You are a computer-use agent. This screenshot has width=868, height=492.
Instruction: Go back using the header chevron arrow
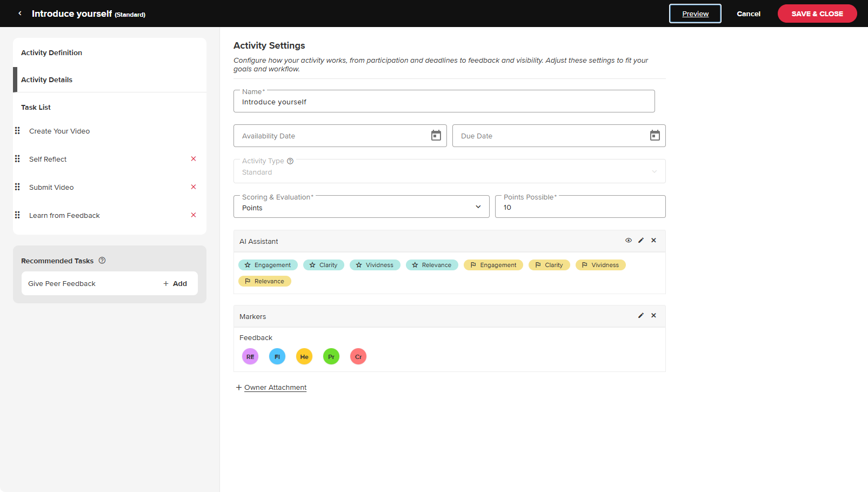20,14
